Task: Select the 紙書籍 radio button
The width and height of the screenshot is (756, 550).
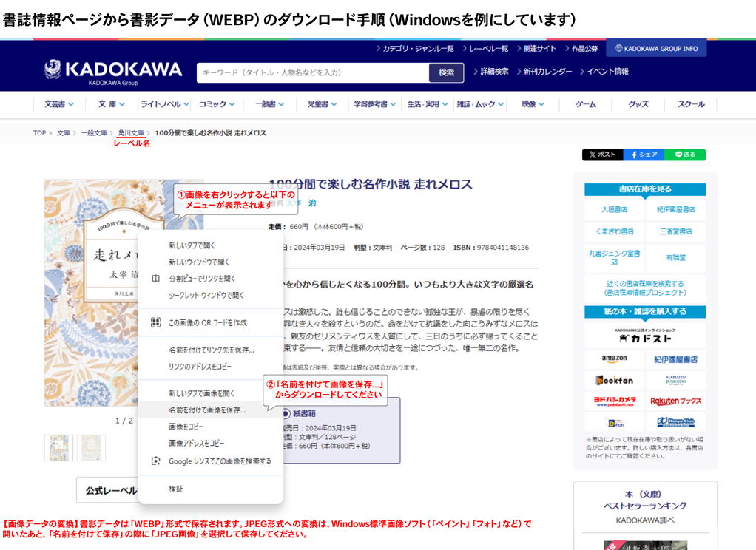Action: point(286,413)
